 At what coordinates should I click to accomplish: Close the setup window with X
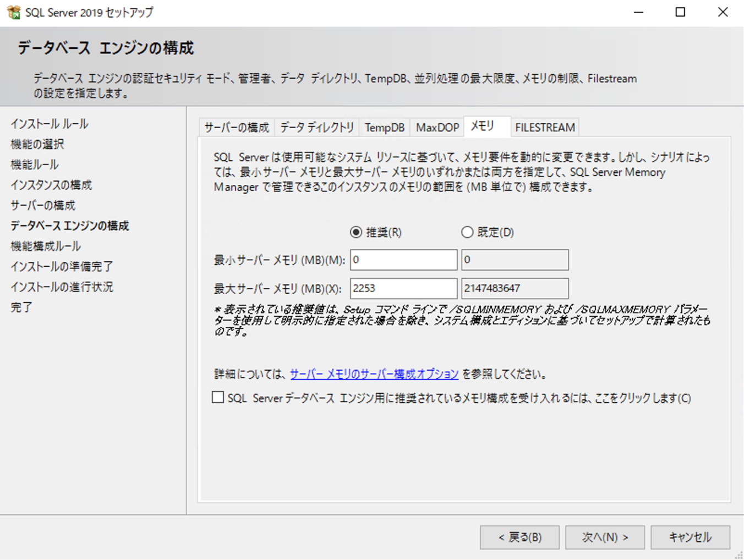723,12
